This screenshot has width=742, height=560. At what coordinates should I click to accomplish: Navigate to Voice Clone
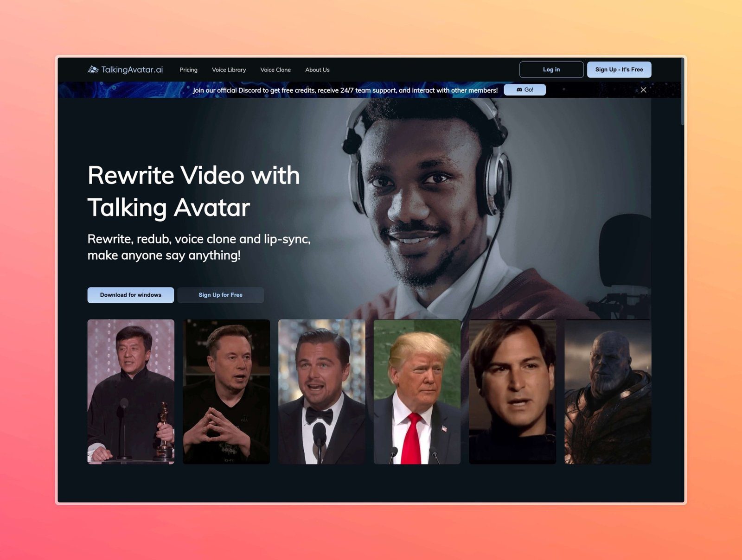pyautogui.click(x=275, y=70)
